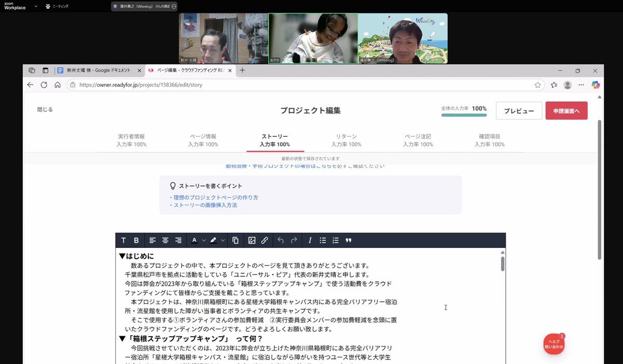Viewport: 623px width, 364px height.
Task: Apply highlight color with marker icon
Action: 213,240
